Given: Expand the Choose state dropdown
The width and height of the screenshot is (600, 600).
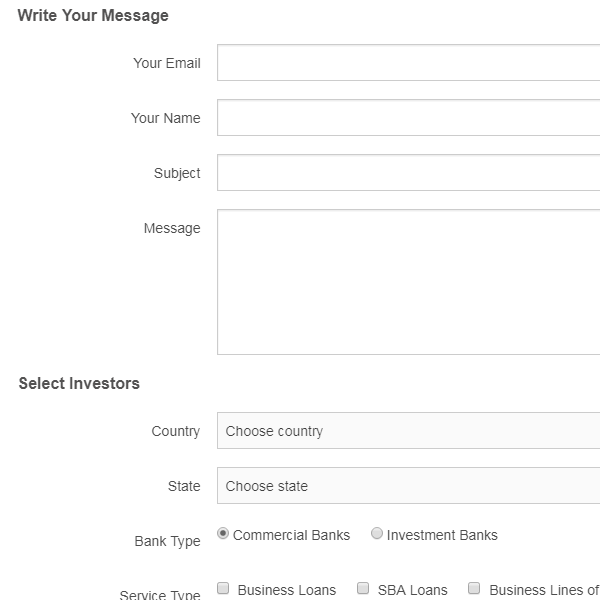Looking at the screenshot, I should tap(408, 486).
